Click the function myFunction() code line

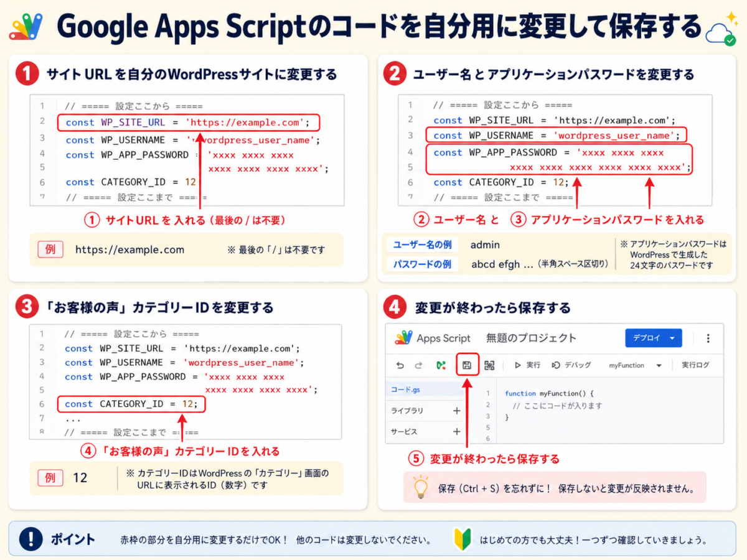(550, 393)
